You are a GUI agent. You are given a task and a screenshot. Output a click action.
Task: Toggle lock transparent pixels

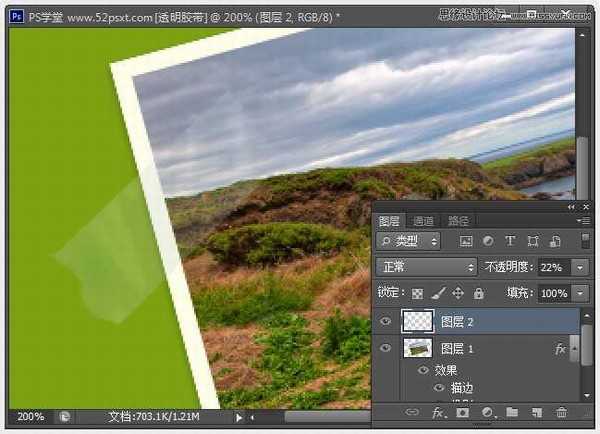pyautogui.click(x=417, y=294)
